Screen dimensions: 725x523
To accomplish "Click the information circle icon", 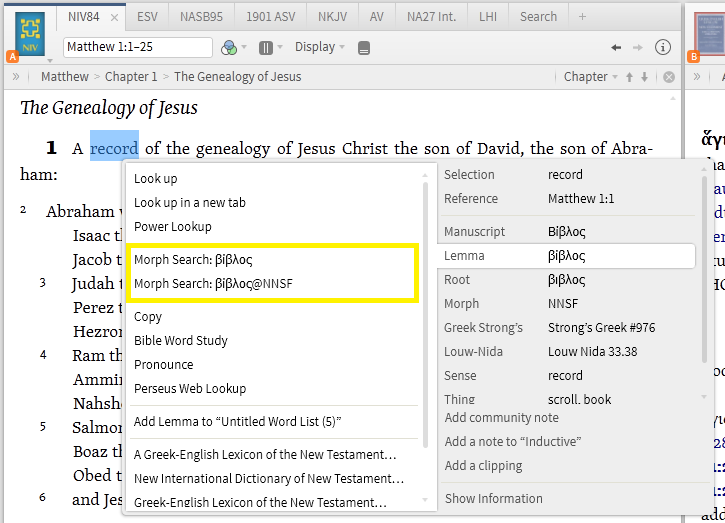I will coord(662,47).
